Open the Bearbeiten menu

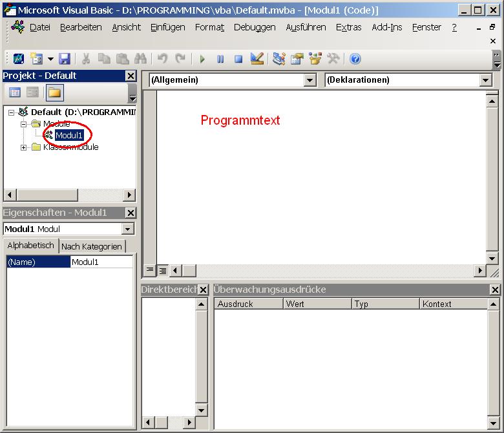(x=81, y=27)
